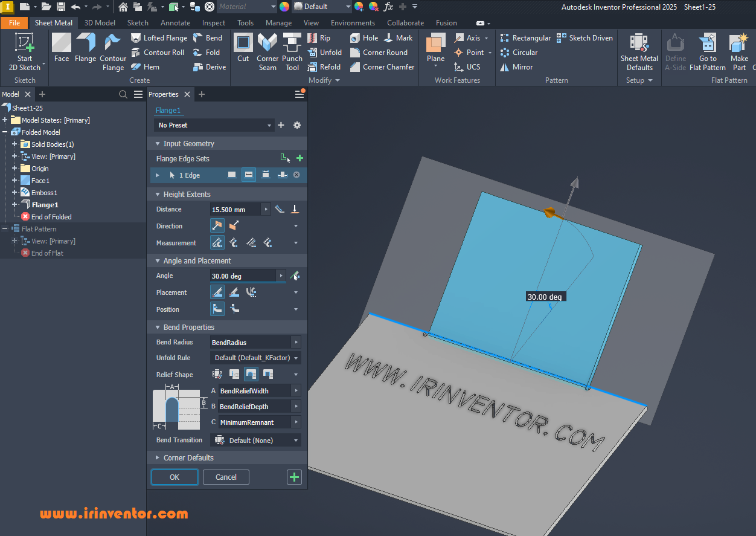
Task: Open the Punch Tool
Action: pyautogui.click(x=292, y=52)
